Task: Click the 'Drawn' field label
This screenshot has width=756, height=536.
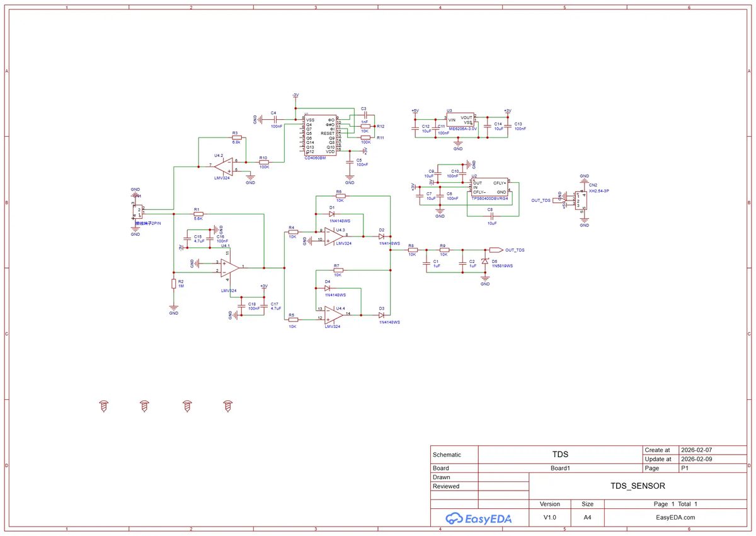Action: point(442,477)
